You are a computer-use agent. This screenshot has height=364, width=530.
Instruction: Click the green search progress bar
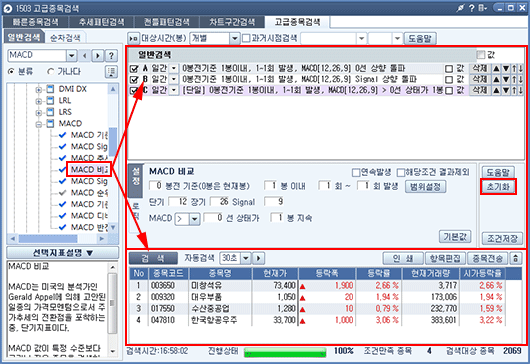point(285,352)
